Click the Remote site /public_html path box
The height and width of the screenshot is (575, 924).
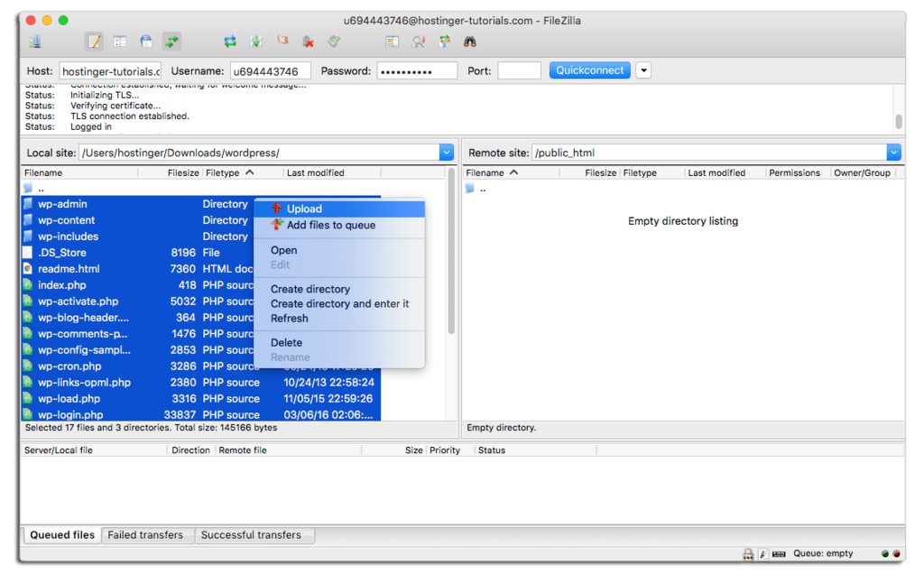point(709,153)
